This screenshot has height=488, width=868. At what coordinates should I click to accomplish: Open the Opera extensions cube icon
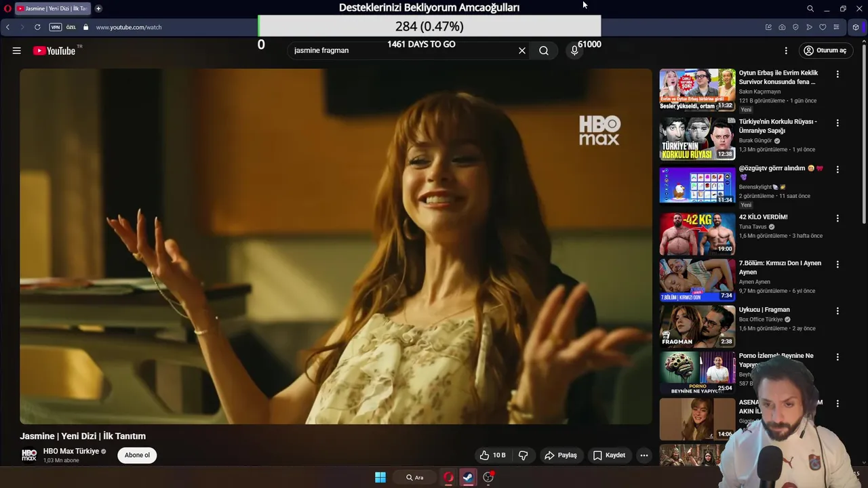856,27
